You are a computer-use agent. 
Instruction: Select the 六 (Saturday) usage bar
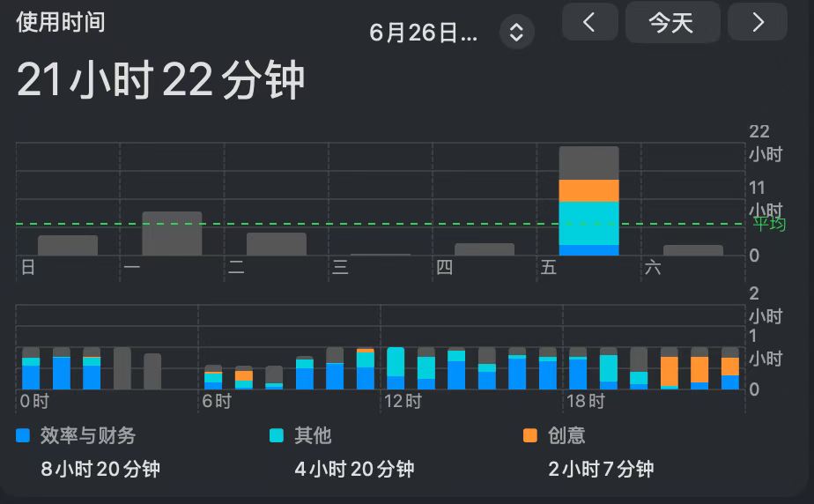point(693,250)
